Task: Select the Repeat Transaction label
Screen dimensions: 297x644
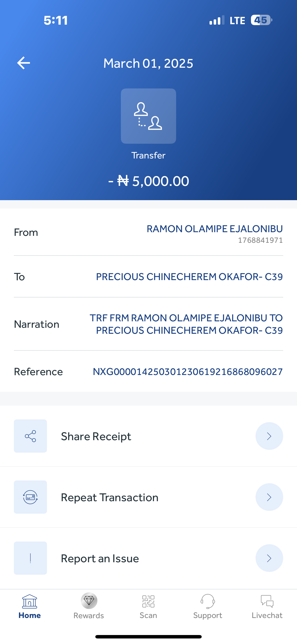Action: [x=110, y=498]
